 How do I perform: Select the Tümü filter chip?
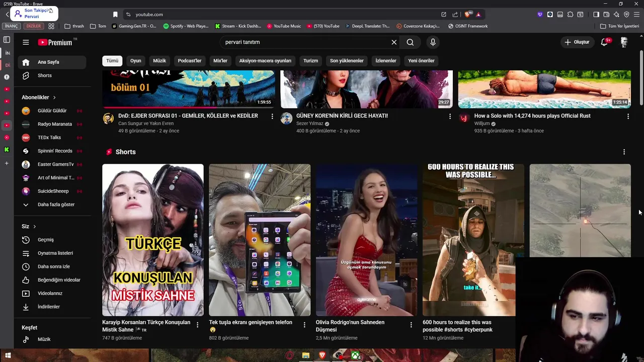click(x=112, y=61)
